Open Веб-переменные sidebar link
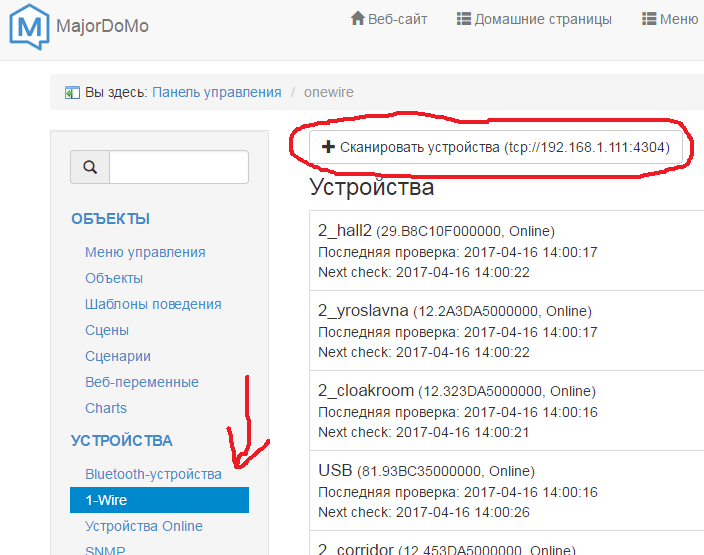This screenshot has height=555, width=704. (142, 382)
